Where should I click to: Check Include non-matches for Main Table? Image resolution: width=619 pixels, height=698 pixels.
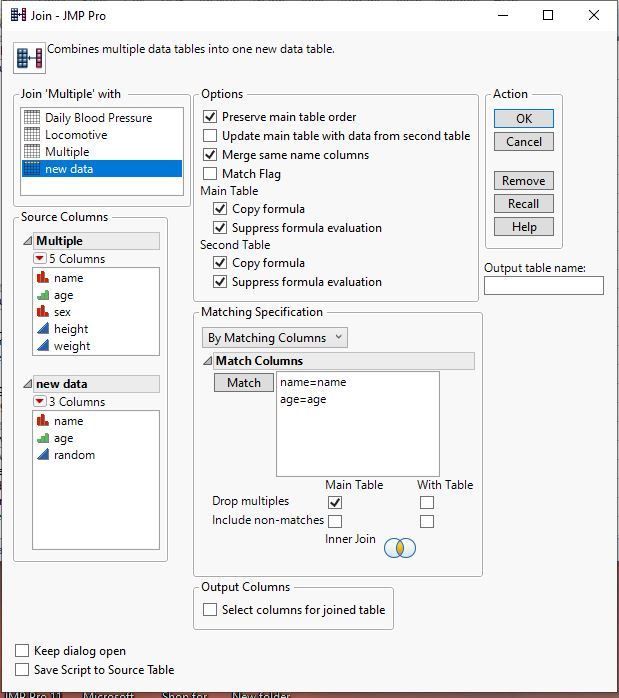[x=335, y=521]
